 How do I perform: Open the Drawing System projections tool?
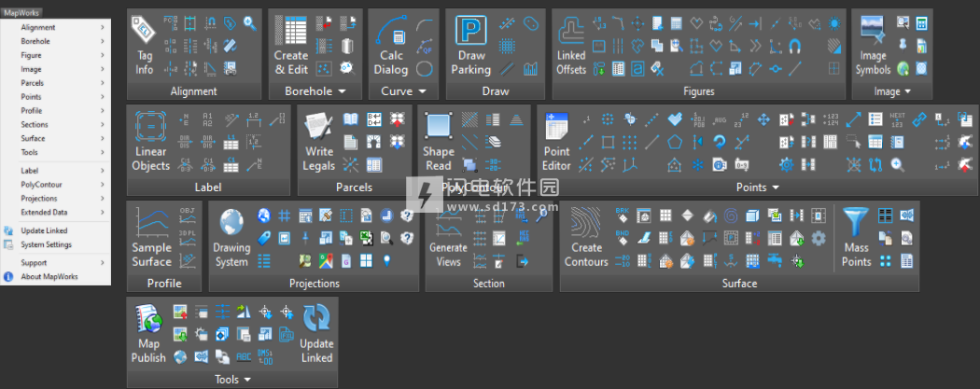[x=231, y=238]
